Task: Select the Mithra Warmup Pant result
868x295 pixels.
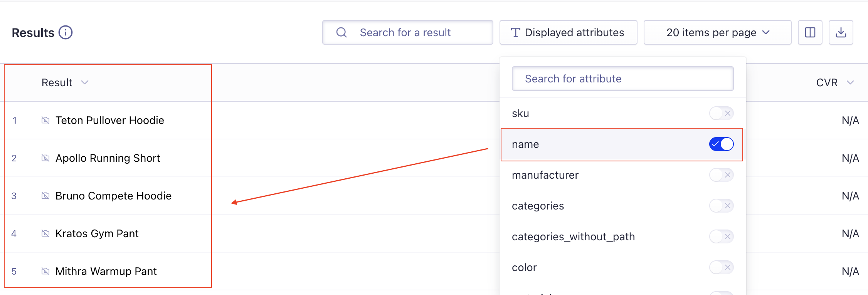Action: 106,272
